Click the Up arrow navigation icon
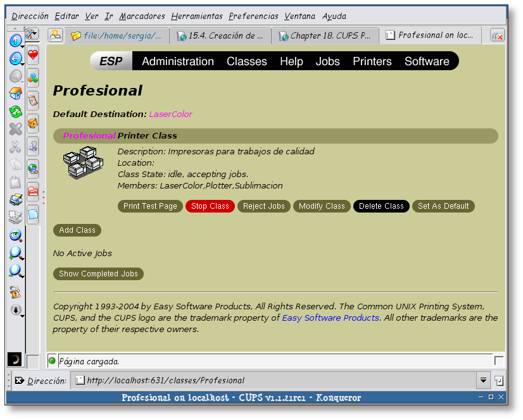Screen dimensions: 523x420 [16, 40]
